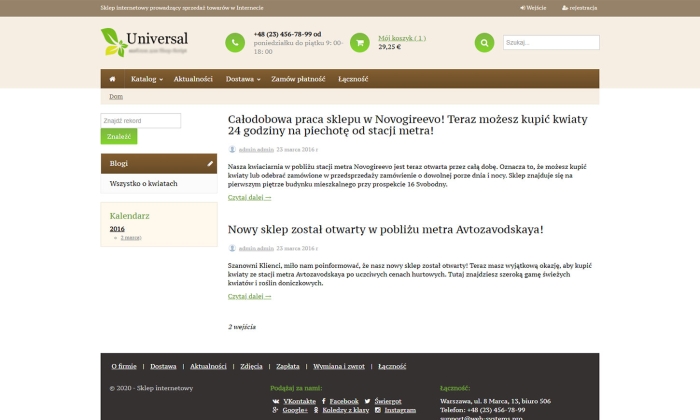Click the Universal leaf logo
This screenshot has height=420, width=700.
click(144, 42)
